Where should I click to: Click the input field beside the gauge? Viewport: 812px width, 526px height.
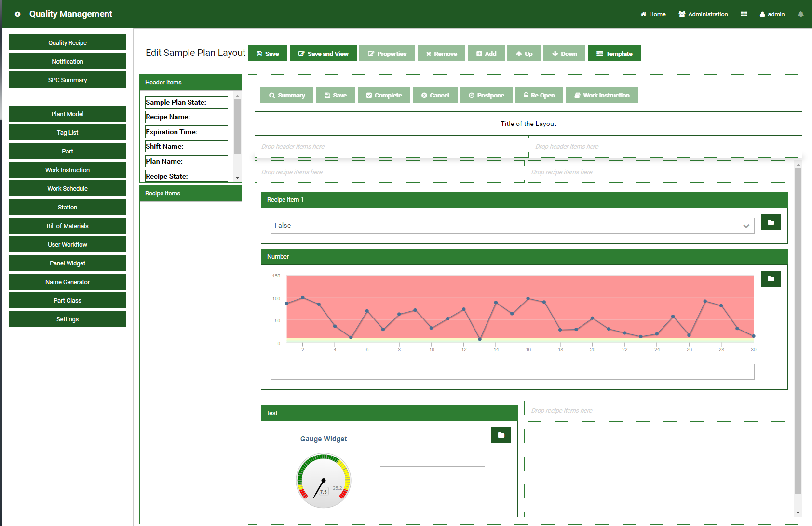tap(432, 474)
